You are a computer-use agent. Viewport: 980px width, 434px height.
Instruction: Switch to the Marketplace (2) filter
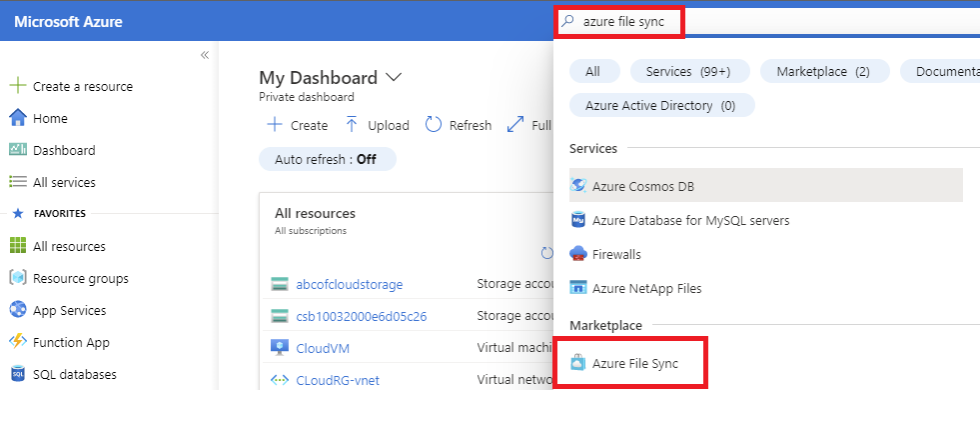coord(822,71)
